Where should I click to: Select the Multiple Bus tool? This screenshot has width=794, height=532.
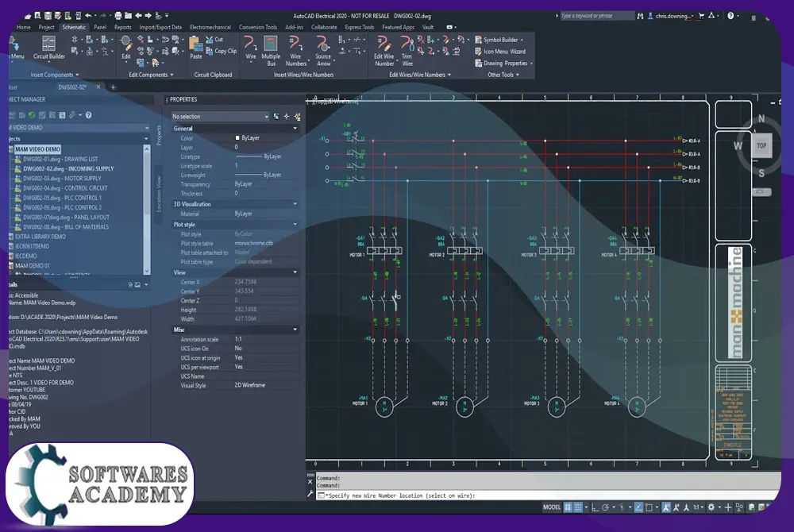tap(271, 51)
